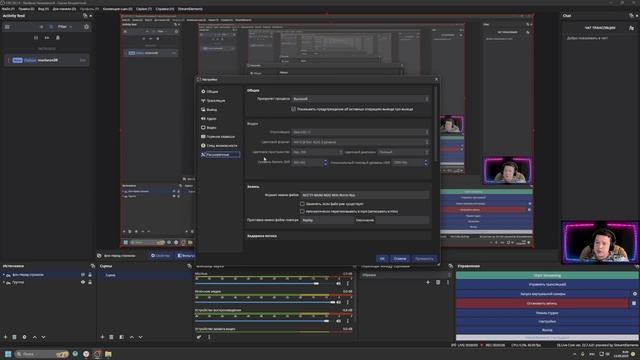Click Manage Broadcast button in Controls
This screenshot has height=360, width=640.
coord(547,284)
